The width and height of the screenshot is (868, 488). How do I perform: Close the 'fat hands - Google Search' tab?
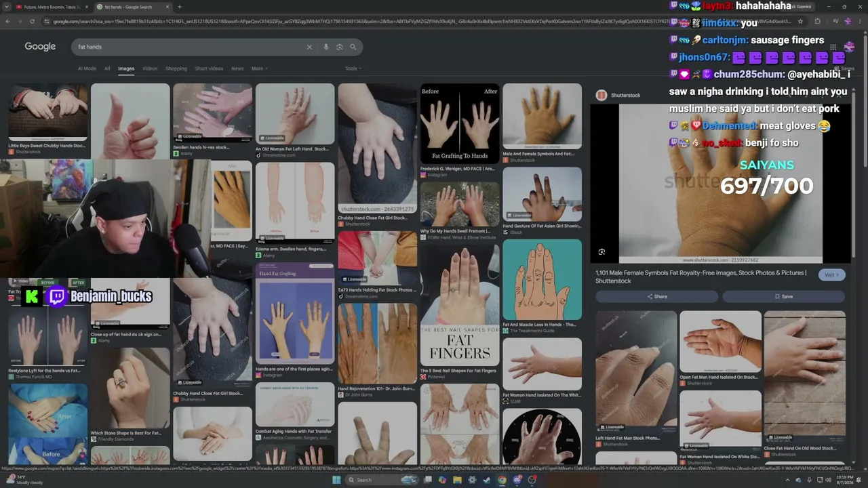[167, 7]
